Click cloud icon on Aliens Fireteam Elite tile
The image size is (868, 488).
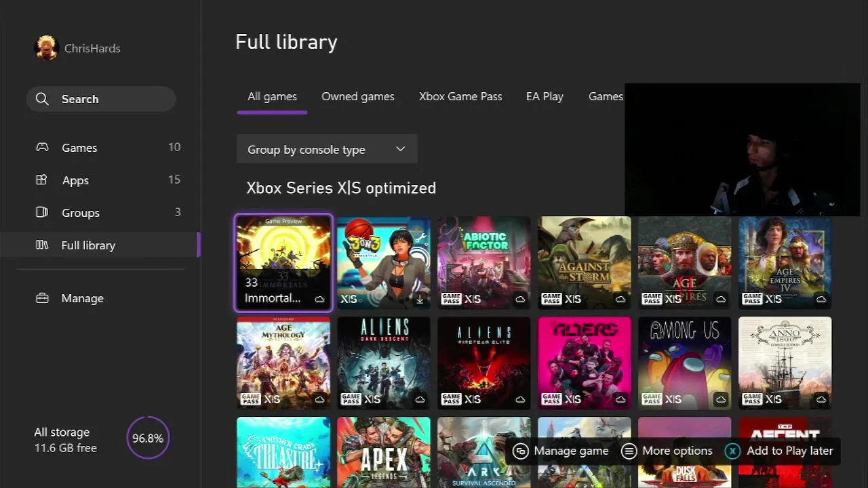520,399
